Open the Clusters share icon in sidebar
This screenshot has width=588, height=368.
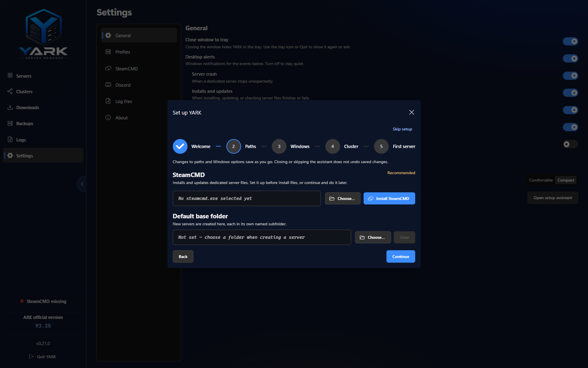(10, 91)
